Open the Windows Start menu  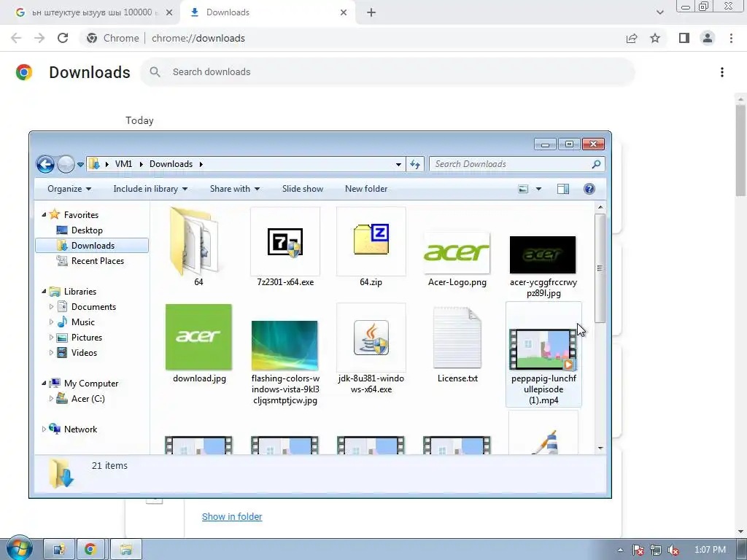click(x=20, y=549)
